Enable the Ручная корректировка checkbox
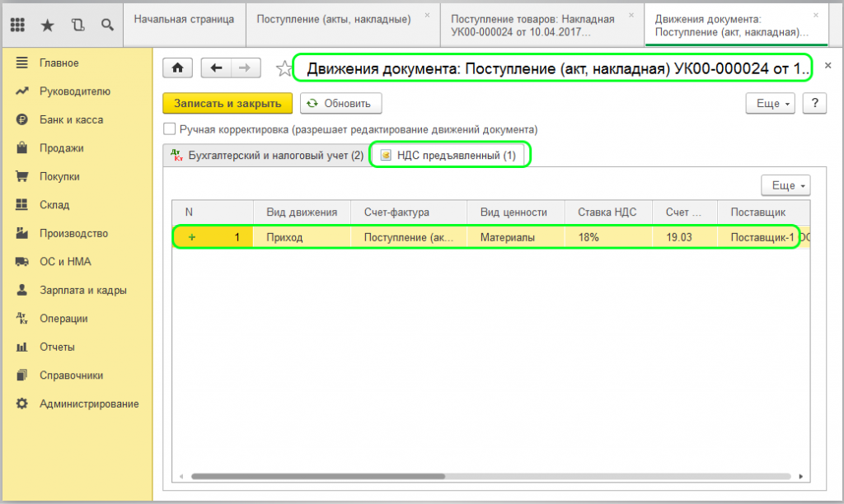 pyautogui.click(x=170, y=129)
